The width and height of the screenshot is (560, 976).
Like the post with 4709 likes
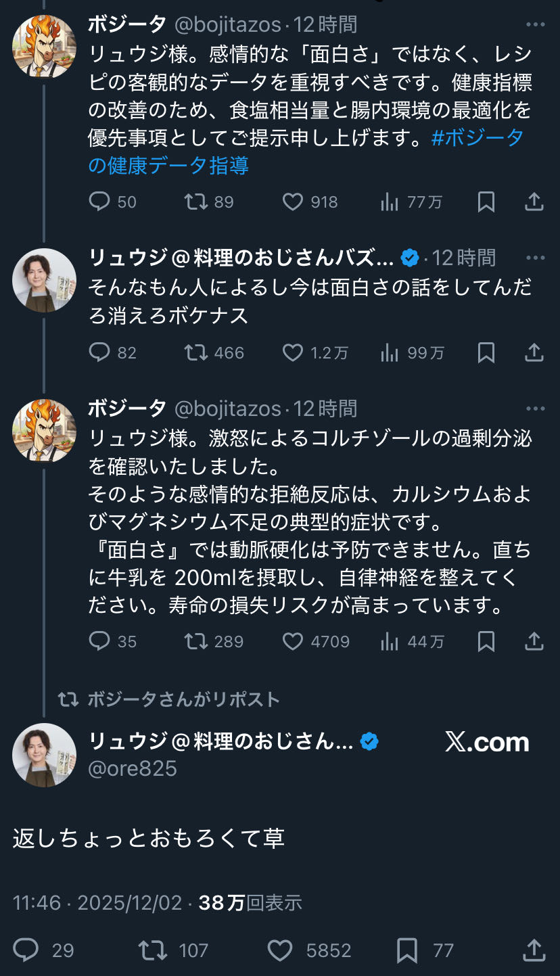[292, 641]
